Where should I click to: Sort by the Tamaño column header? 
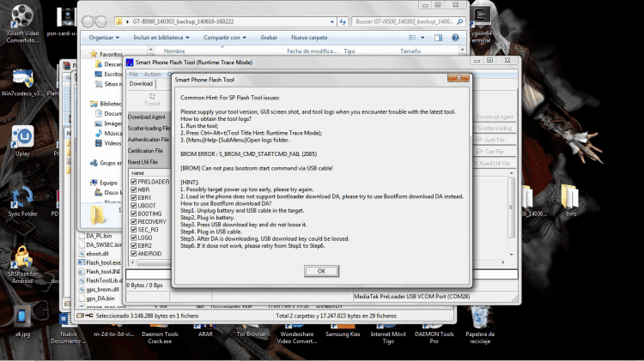point(410,51)
